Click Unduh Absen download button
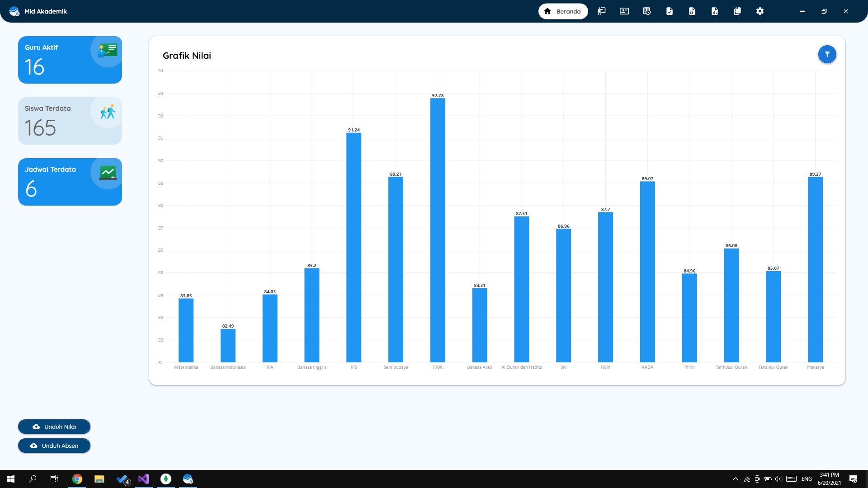 (x=54, y=446)
